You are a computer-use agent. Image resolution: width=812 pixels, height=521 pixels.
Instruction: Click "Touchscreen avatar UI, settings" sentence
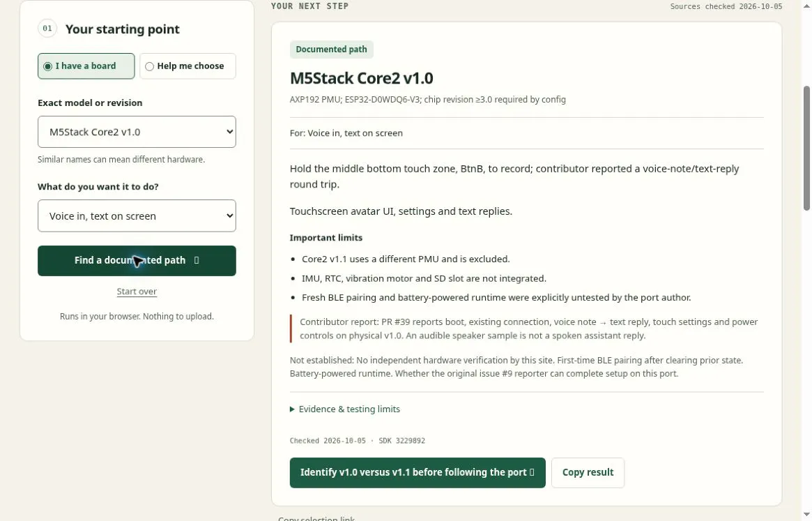(401, 211)
